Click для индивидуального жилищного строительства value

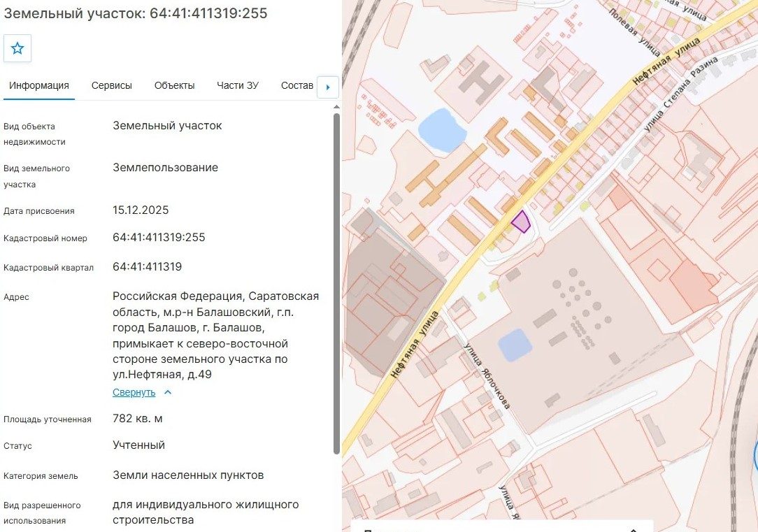pyautogui.click(x=206, y=512)
